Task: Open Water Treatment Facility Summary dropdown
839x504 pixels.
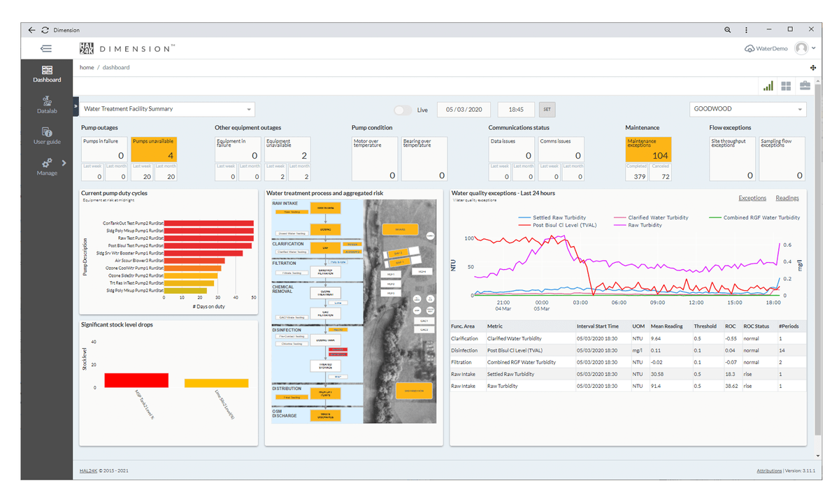Action: pyautogui.click(x=167, y=109)
